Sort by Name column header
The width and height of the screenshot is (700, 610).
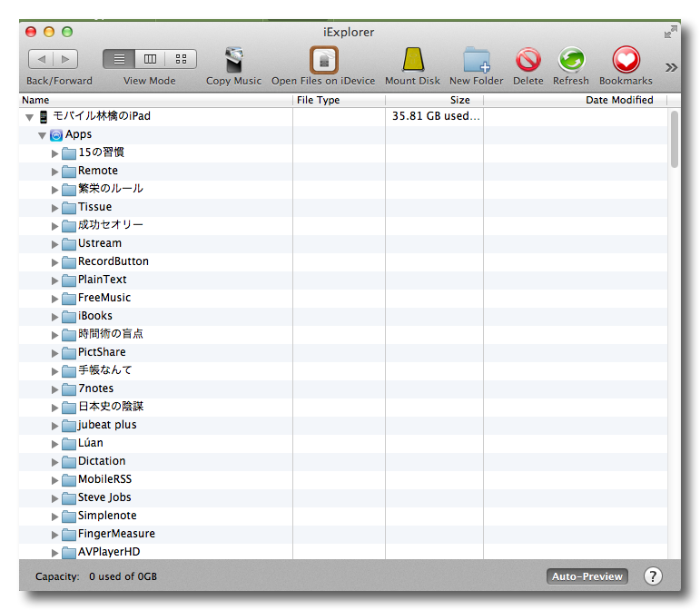[x=156, y=100]
